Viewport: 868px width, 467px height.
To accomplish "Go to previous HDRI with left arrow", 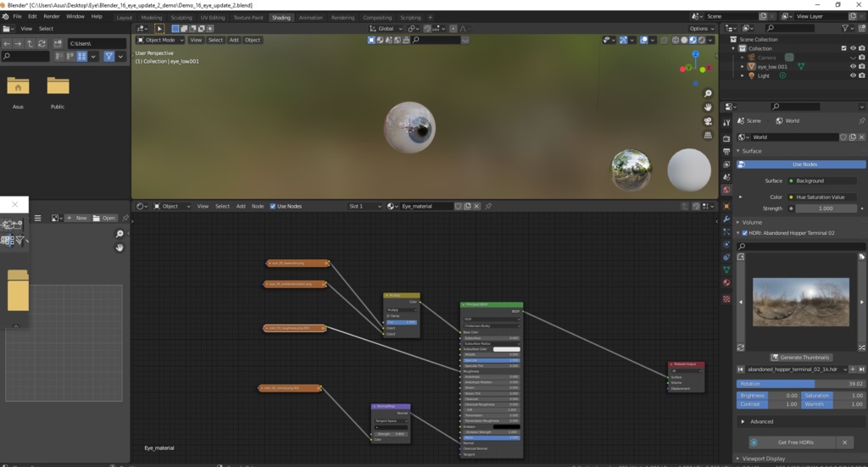I will 741,302.
